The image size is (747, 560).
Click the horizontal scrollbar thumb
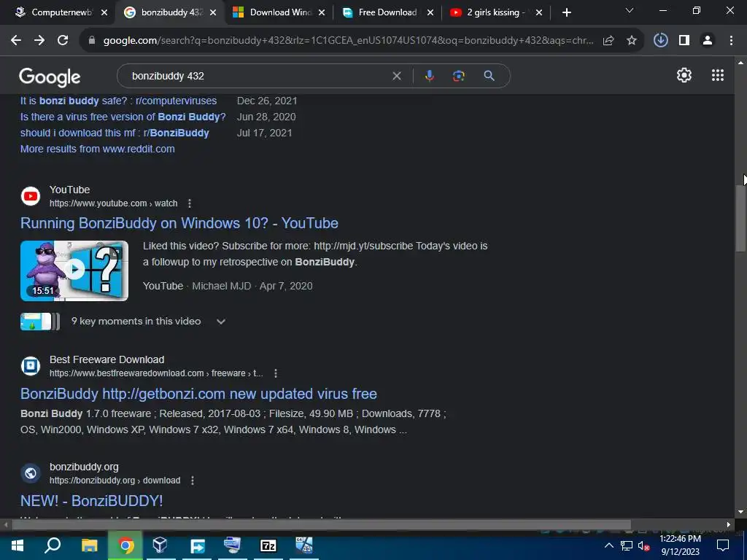(322, 525)
